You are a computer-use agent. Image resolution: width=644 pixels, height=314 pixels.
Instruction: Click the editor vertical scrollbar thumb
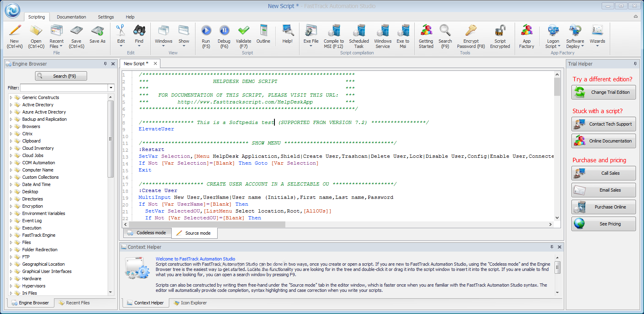(x=557, y=87)
